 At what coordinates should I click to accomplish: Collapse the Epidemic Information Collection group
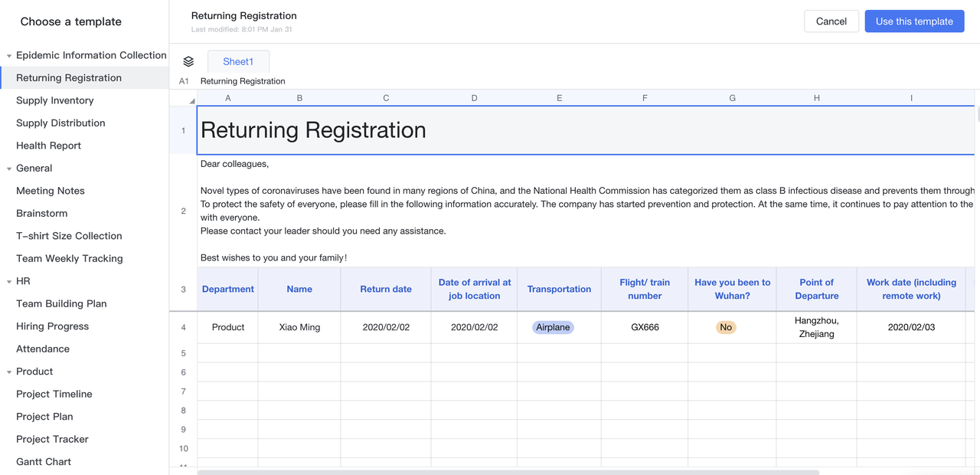(x=9, y=56)
